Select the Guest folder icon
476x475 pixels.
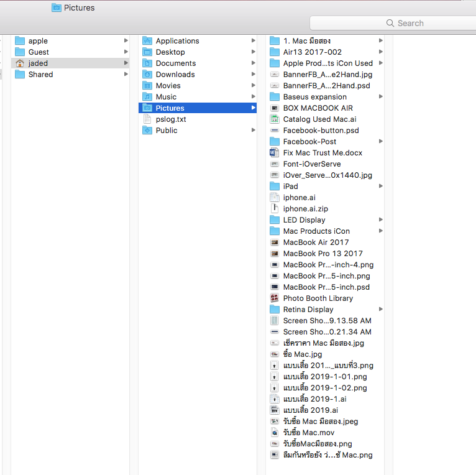[x=20, y=52]
